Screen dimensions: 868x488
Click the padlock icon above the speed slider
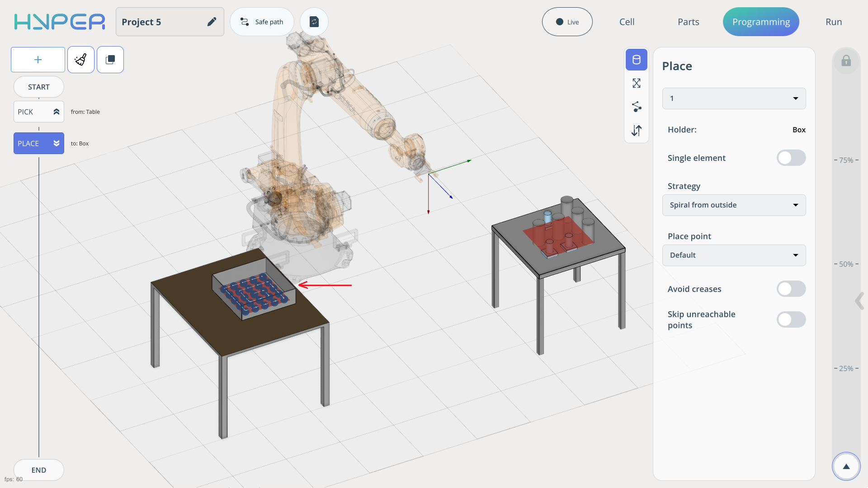[846, 61]
